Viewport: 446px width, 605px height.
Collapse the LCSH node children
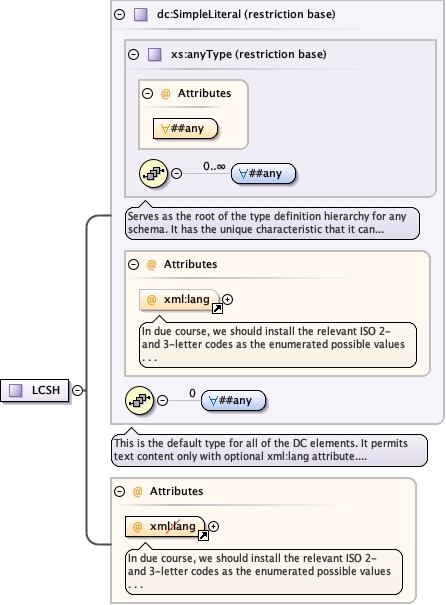pos(78,390)
